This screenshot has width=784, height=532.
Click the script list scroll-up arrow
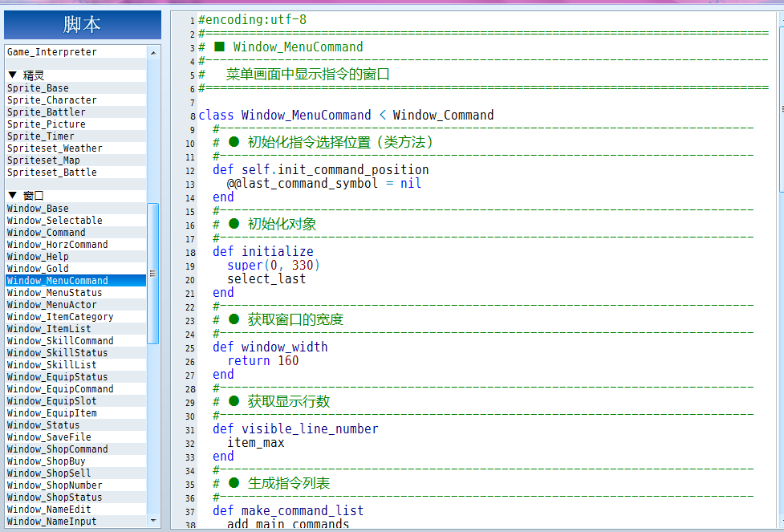click(x=153, y=52)
